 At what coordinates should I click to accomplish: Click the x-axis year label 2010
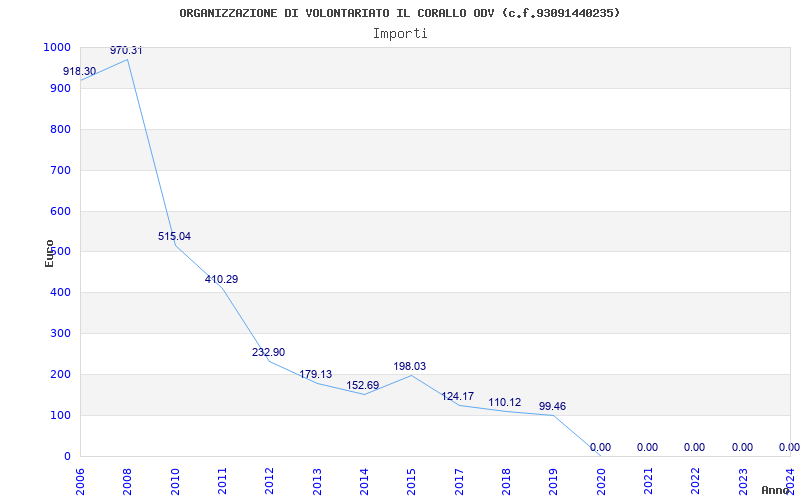pyautogui.click(x=174, y=482)
